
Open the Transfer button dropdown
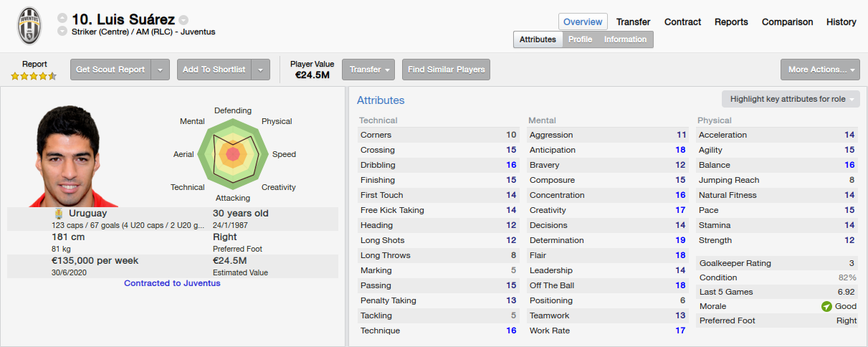click(x=369, y=70)
